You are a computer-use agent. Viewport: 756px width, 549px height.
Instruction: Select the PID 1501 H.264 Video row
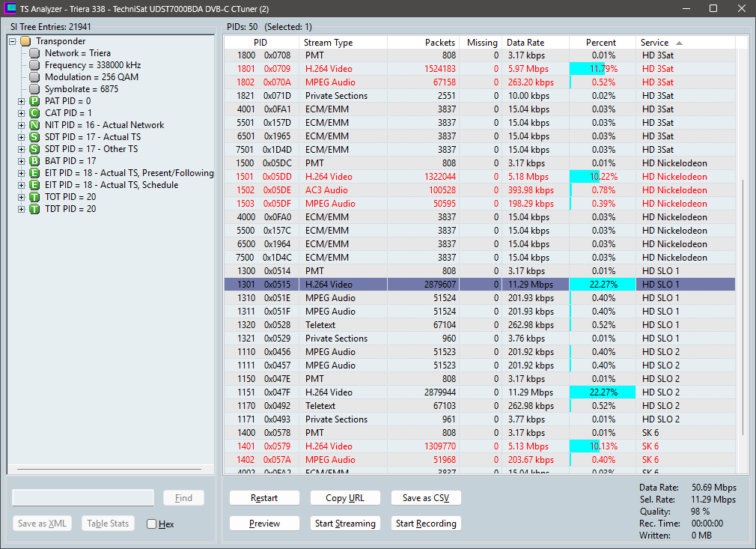pyautogui.click(x=479, y=177)
